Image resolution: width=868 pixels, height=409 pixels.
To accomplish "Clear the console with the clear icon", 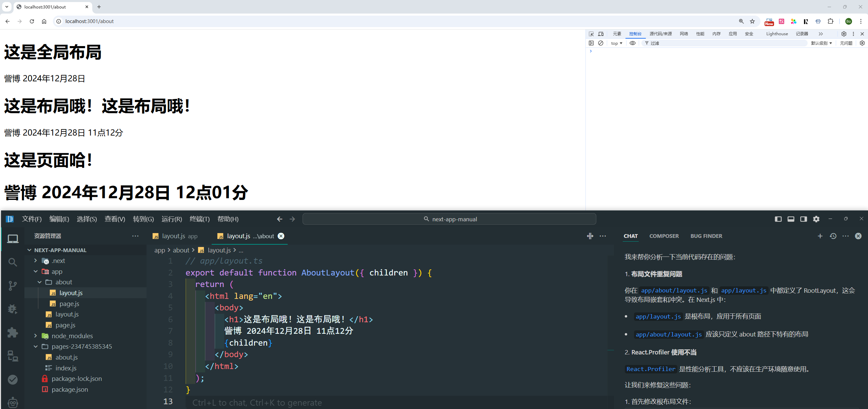I will point(601,43).
